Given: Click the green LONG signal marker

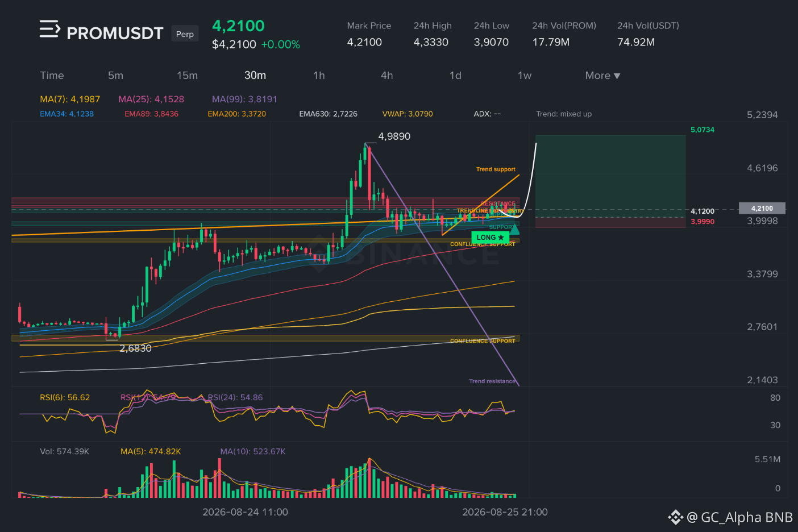Looking at the screenshot, I should (490, 237).
